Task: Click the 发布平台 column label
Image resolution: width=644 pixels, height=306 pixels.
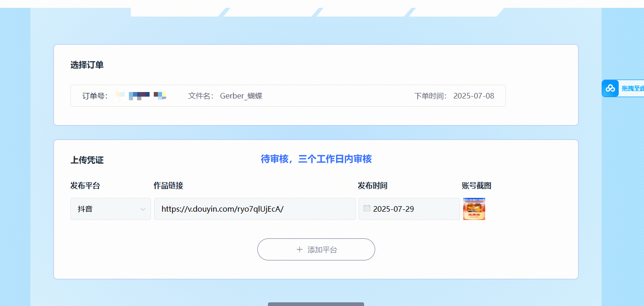Action: point(85,185)
